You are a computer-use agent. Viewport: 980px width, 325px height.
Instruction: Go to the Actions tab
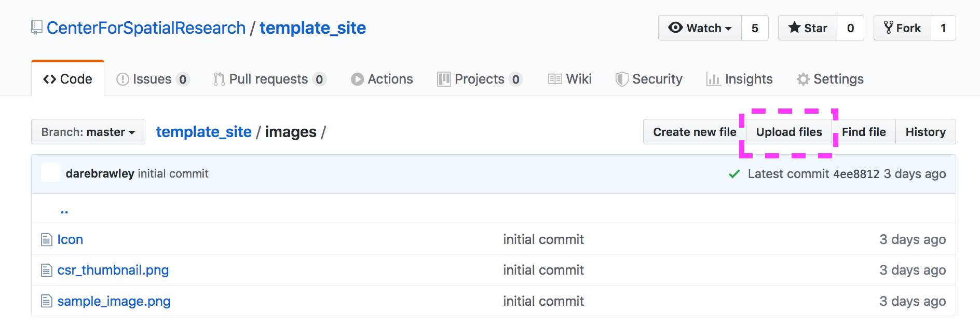pyautogui.click(x=382, y=79)
